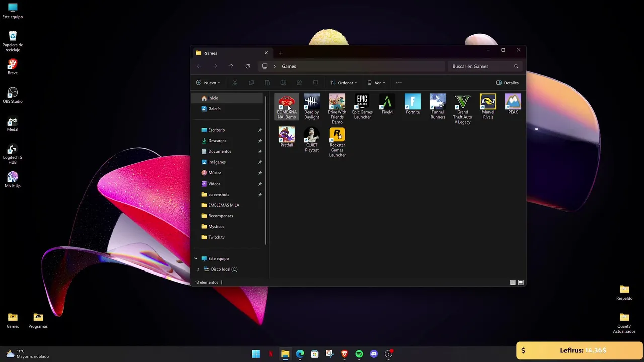Open the weather widget on taskbar

[x=28, y=354]
